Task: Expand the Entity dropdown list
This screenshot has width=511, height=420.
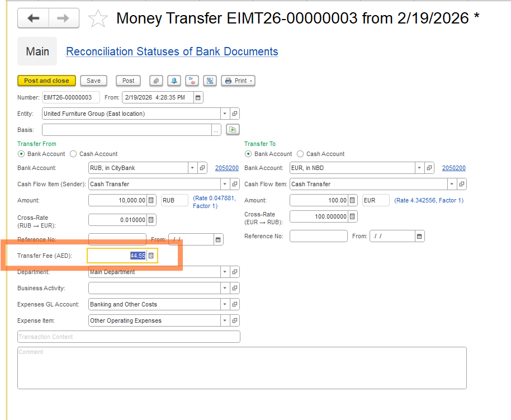Action: pyautogui.click(x=225, y=114)
